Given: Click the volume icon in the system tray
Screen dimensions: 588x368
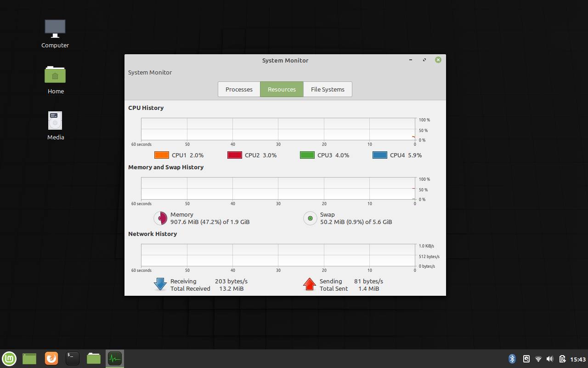Looking at the screenshot, I should (x=549, y=358).
